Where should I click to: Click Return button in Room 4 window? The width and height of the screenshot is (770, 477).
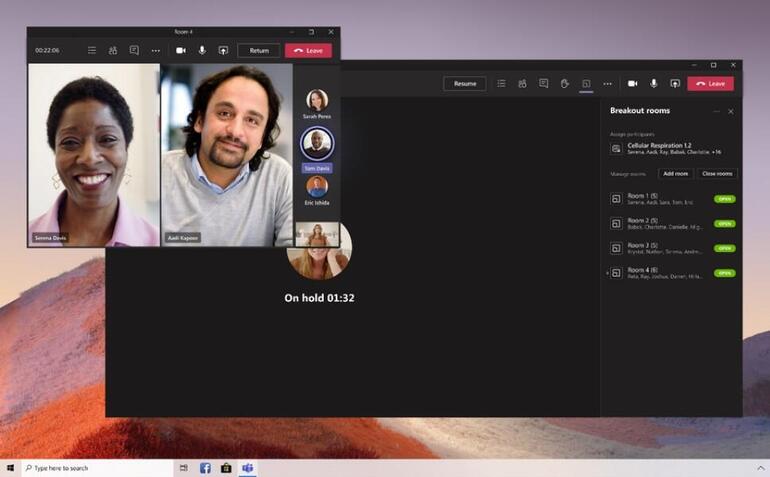(259, 50)
